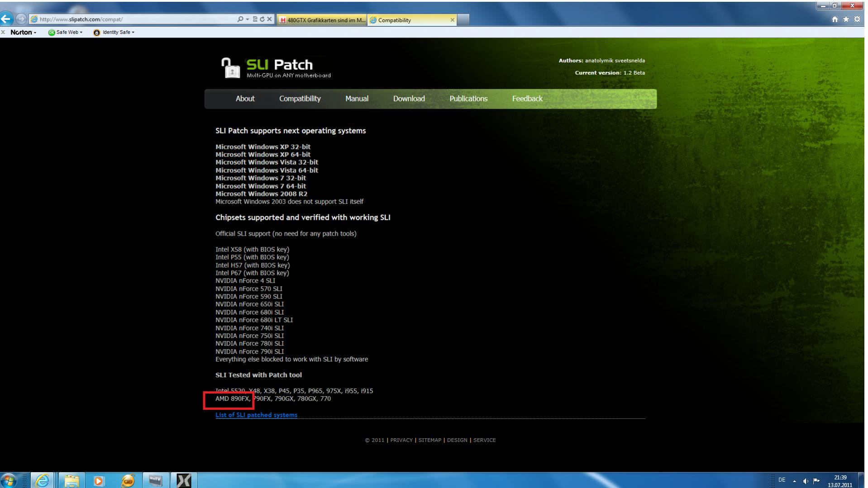Click the Home icon in browser corner
Screen dimensions: 868x488
[835, 19]
